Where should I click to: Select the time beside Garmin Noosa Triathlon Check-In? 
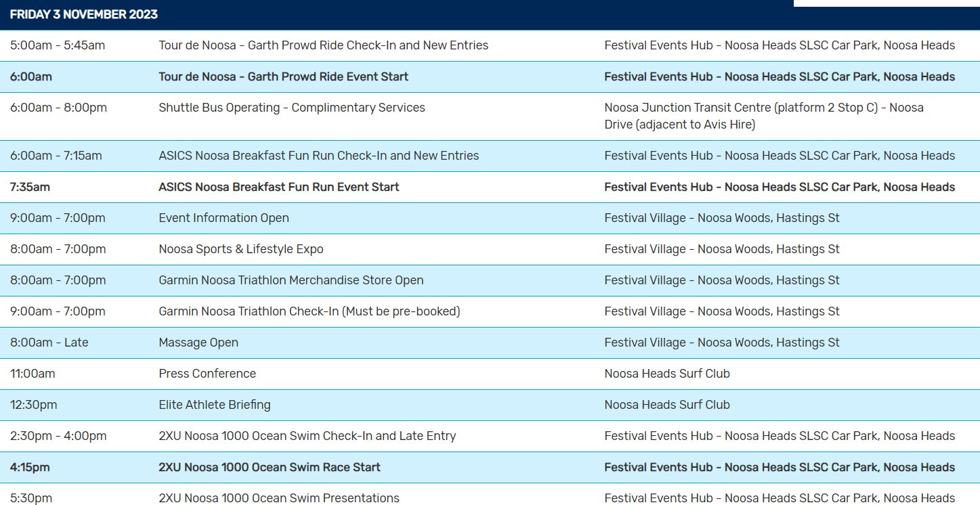click(x=58, y=311)
